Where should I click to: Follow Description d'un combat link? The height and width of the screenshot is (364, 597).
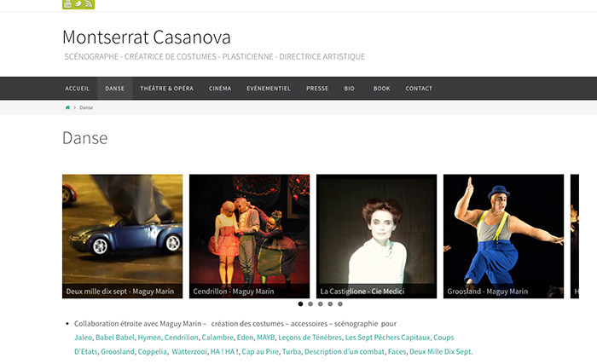point(345,351)
